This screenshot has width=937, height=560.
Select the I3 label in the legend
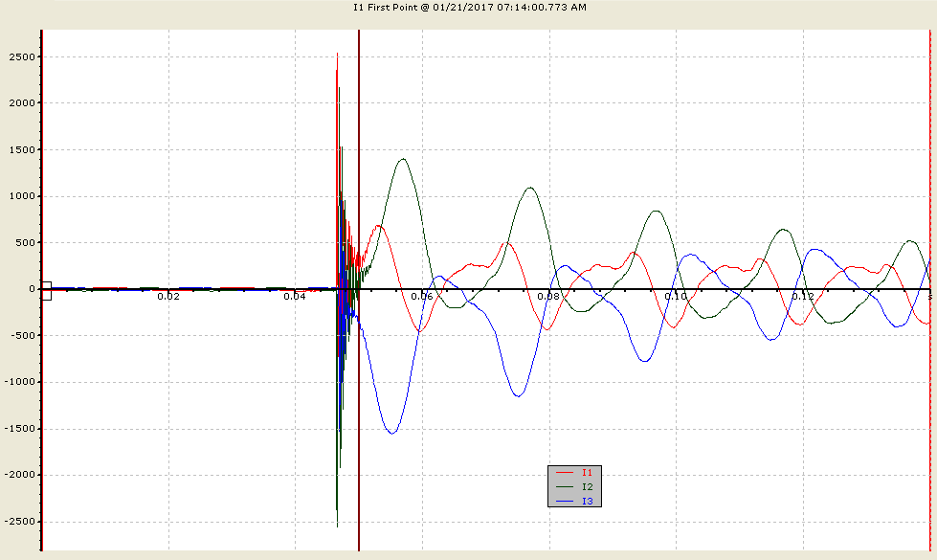(587, 502)
